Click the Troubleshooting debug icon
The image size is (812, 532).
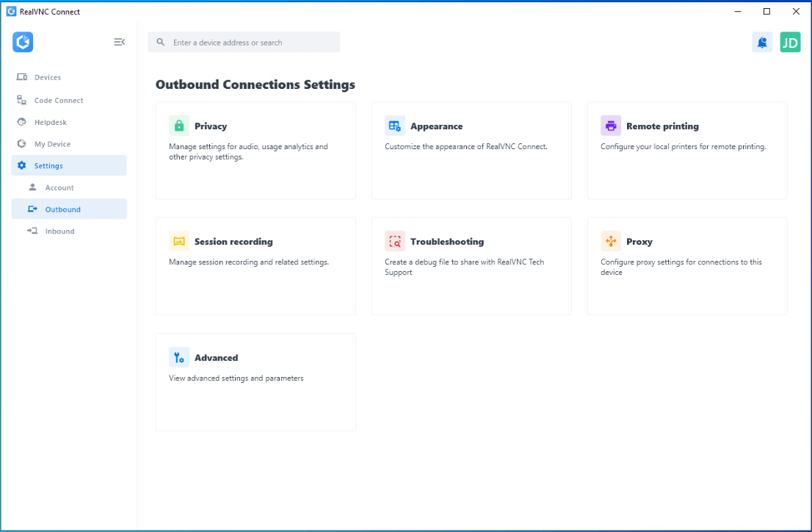pos(394,241)
